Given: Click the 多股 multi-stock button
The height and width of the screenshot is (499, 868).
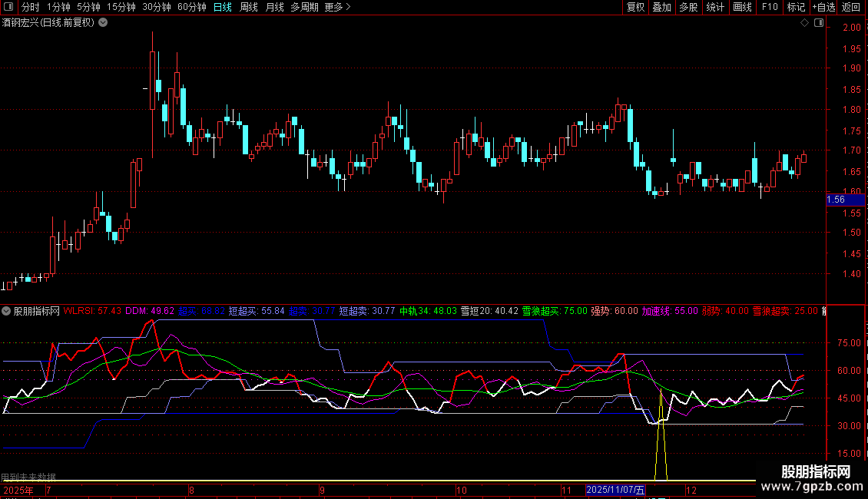Looking at the screenshot, I should click(688, 8).
